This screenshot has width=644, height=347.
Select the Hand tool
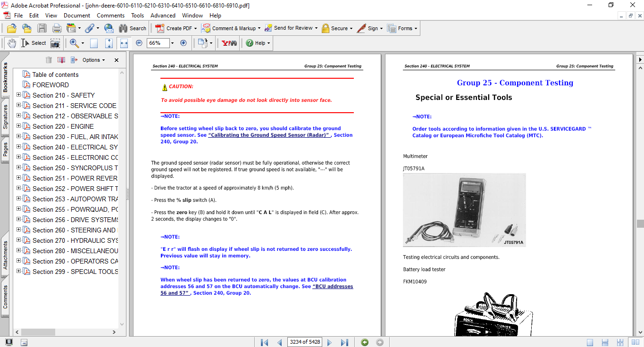[11, 43]
